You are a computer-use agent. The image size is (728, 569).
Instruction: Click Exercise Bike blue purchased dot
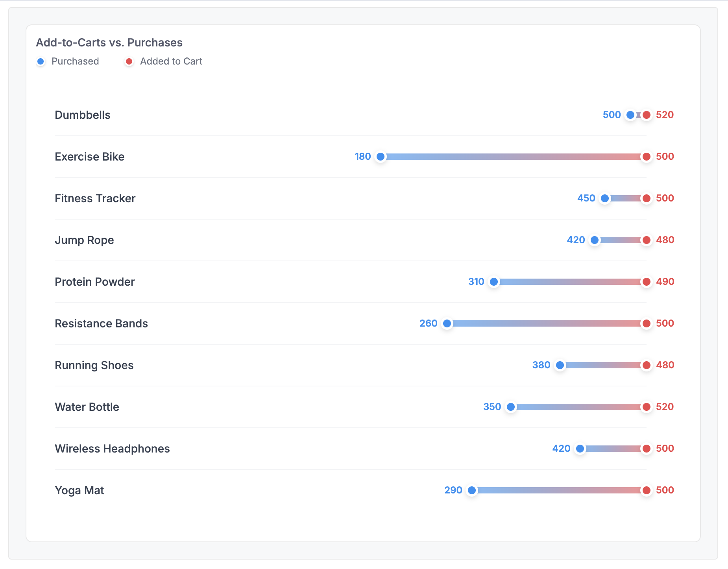click(x=381, y=157)
